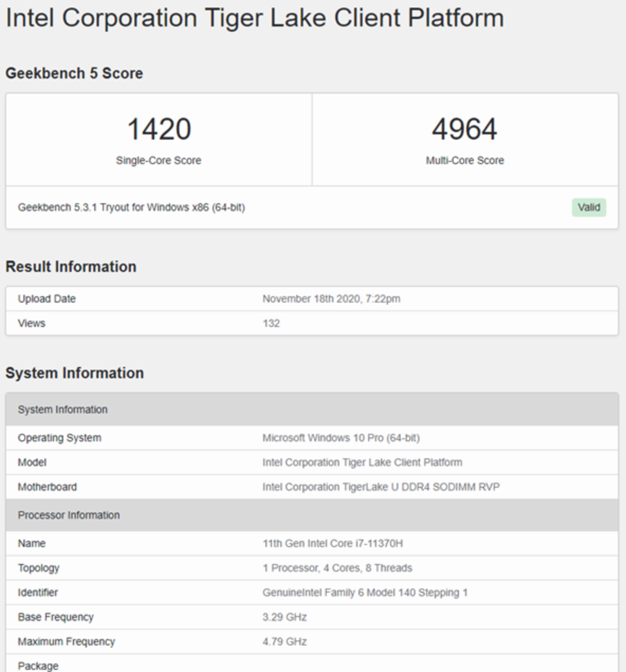Viewport: 626px width, 672px height.
Task: Select the November 18th 2020 upload date
Action: click(x=331, y=299)
